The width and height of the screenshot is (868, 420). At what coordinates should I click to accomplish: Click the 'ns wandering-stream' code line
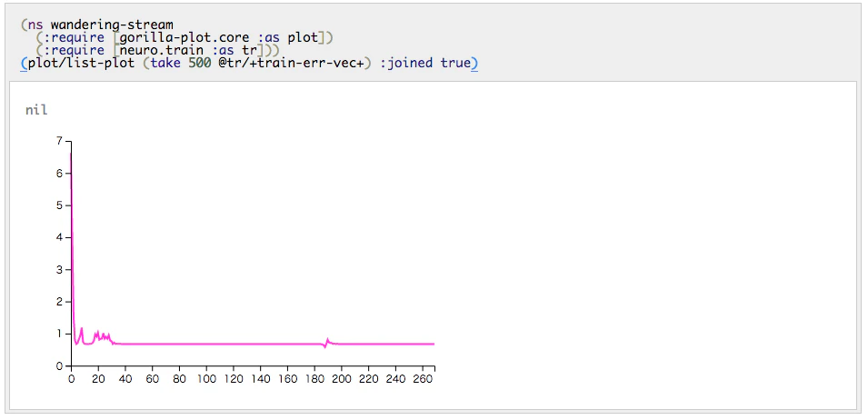point(97,25)
